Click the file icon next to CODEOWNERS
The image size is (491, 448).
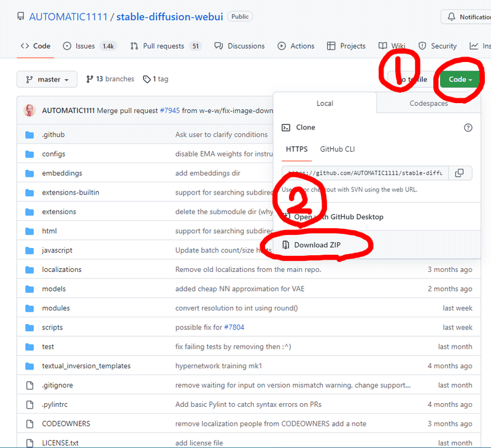(29, 424)
